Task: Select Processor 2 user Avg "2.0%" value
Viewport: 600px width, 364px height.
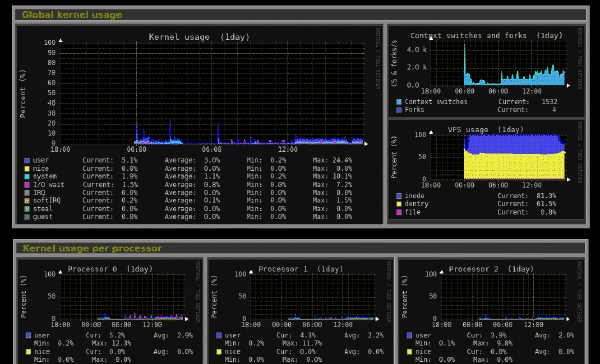Action: click(566, 335)
